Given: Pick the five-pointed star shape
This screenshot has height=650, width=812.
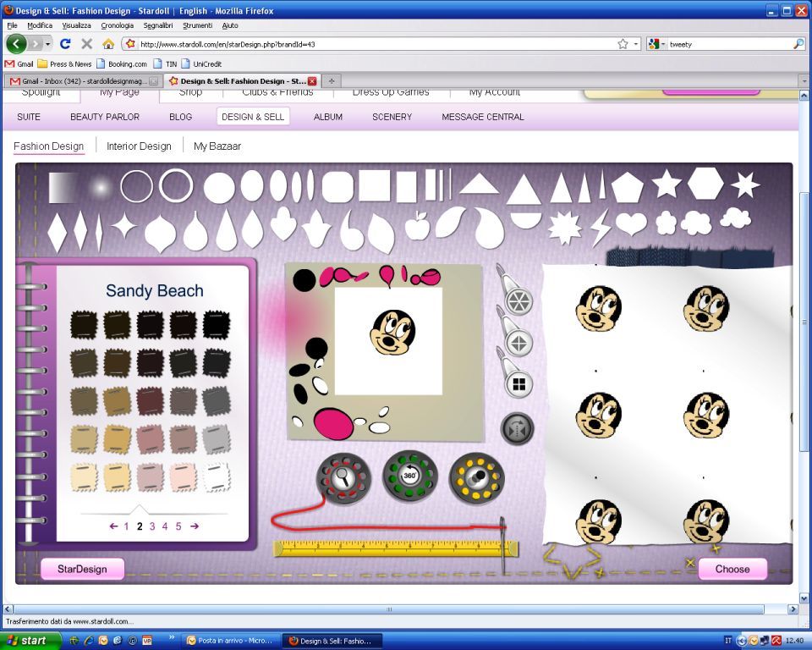Looking at the screenshot, I should pos(666,184).
